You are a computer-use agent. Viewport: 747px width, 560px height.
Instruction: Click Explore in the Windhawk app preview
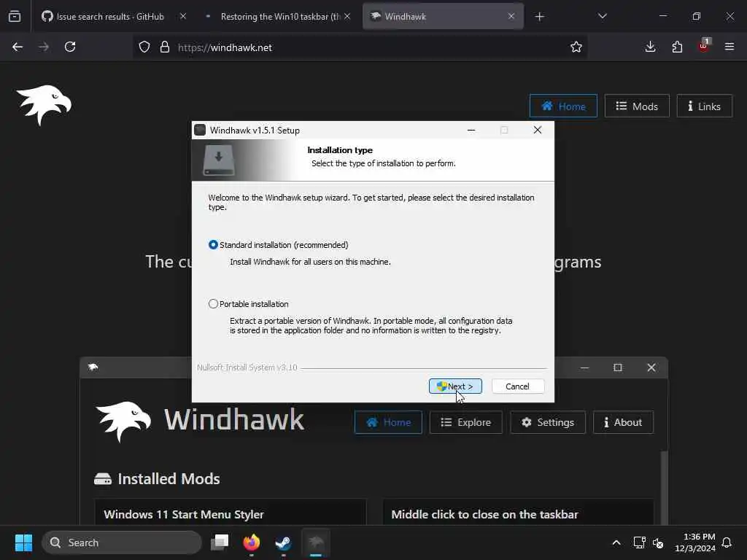466,422
